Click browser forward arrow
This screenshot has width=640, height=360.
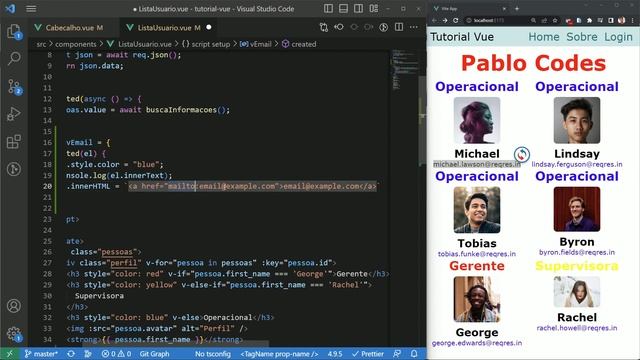445,20
